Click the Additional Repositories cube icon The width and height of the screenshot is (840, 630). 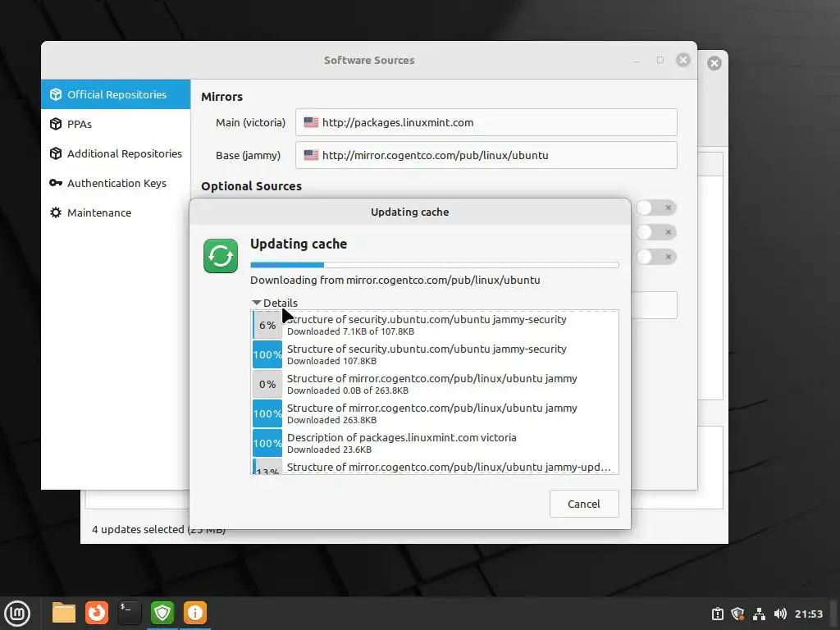click(56, 153)
